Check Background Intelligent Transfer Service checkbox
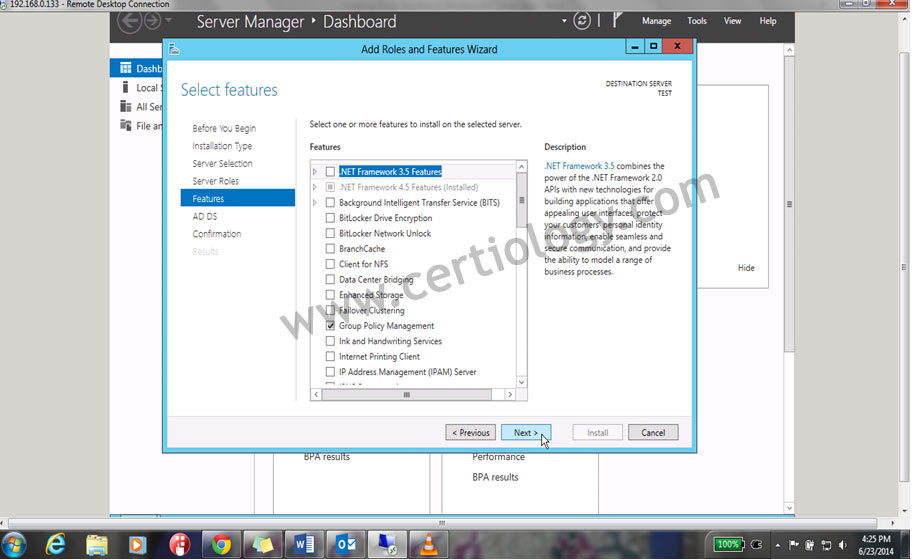The width and height of the screenshot is (915, 560). (x=330, y=202)
